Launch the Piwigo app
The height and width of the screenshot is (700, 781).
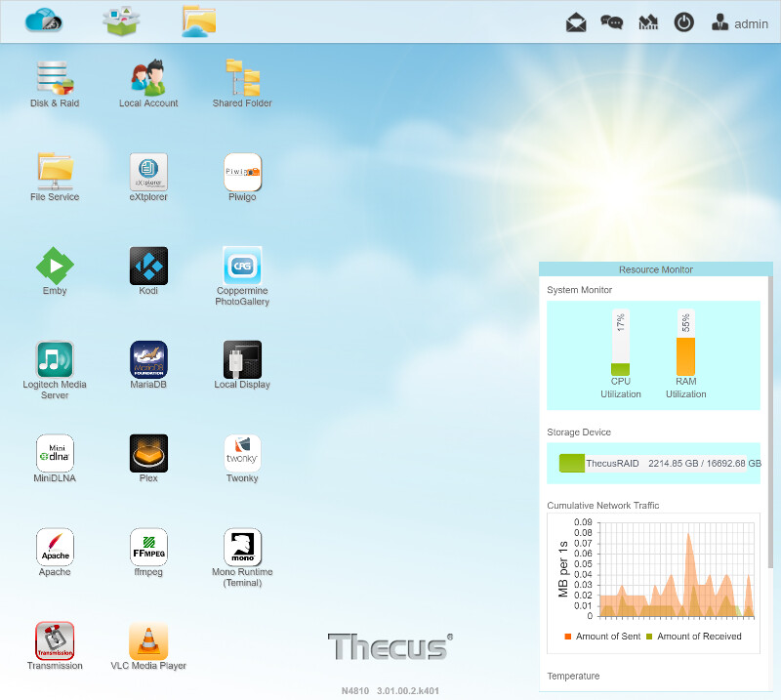click(x=242, y=172)
